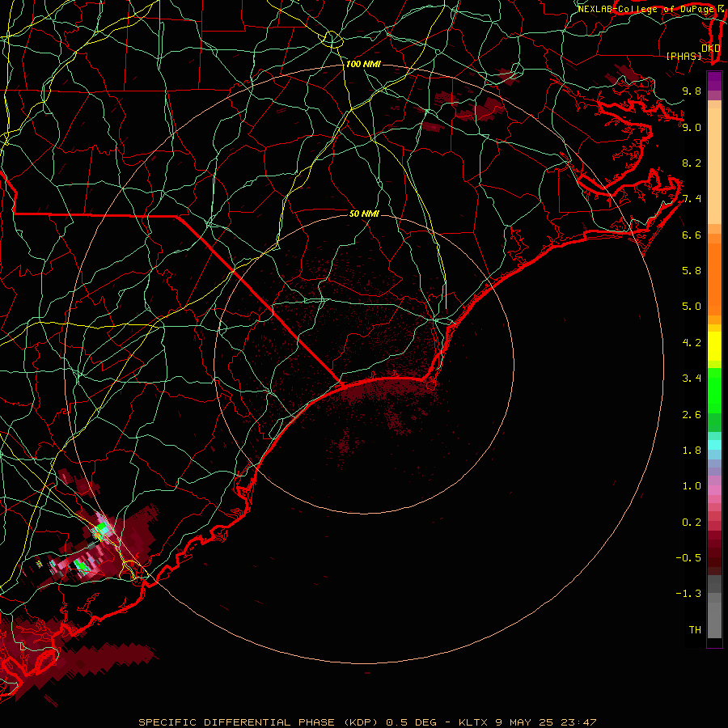Click the pink segment of the color bar

pos(714,490)
